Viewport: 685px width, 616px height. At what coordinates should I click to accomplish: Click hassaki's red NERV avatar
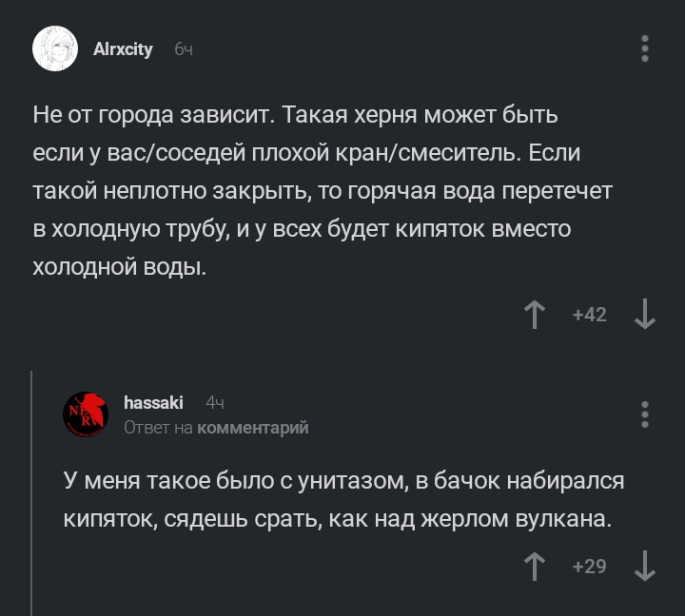click(x=86, y=414)
